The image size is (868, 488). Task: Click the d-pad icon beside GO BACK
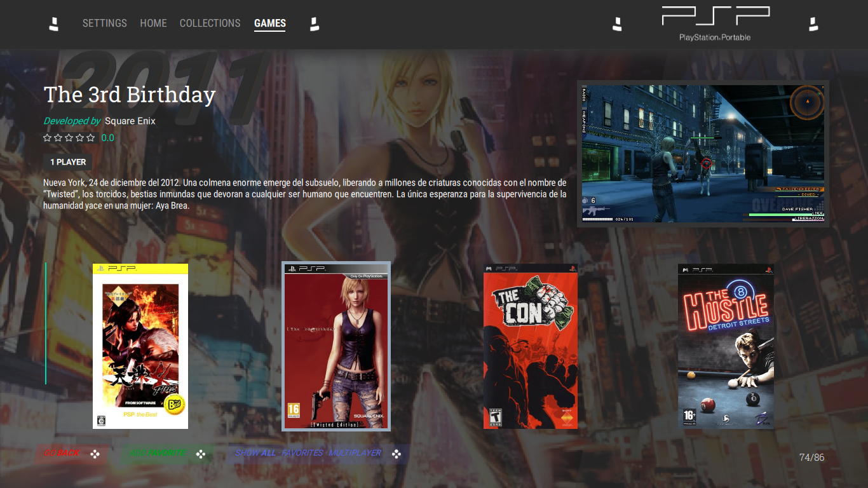(95, 454)
